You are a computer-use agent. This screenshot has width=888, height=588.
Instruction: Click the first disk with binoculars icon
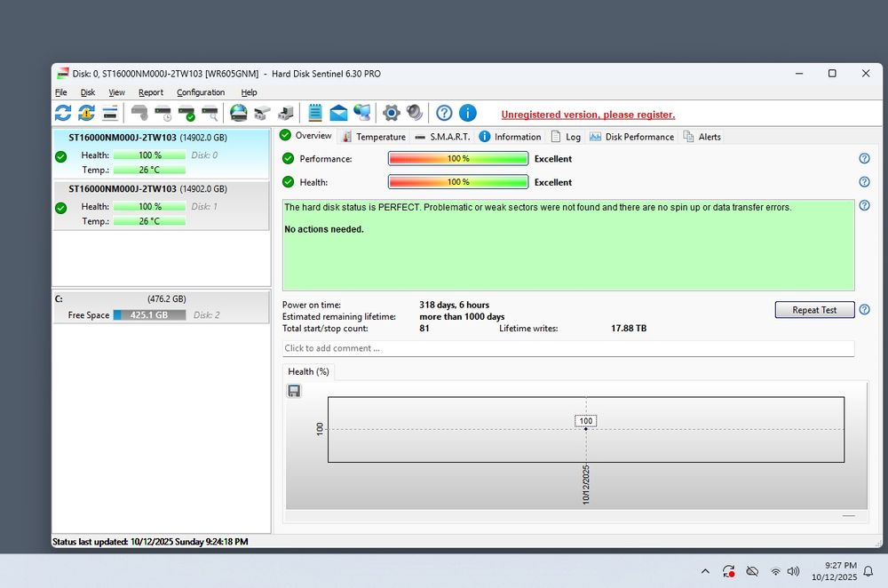point(262,113)
